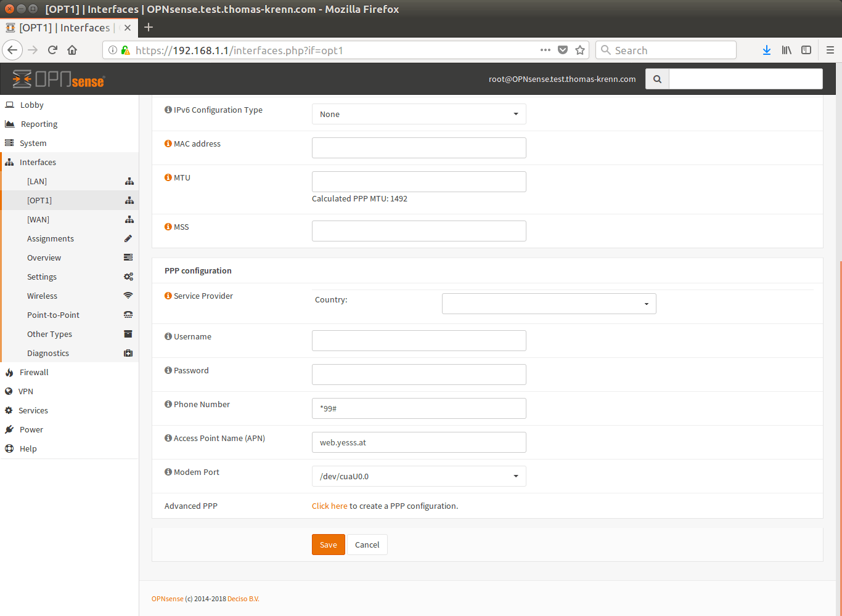This screenshot has height=616, width=842.
Task: Open the Firefox downloads icon
Action: pyautogui.click(x=766, y=51)
